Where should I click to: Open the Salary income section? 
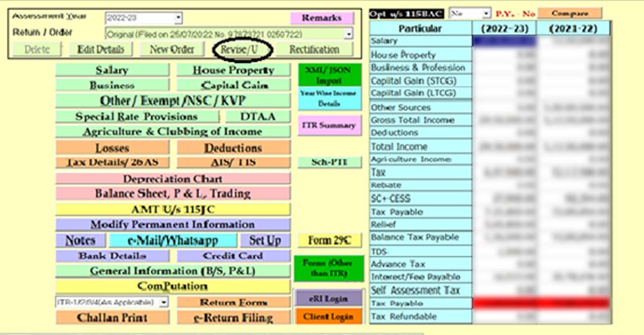(x=111, y=70)
